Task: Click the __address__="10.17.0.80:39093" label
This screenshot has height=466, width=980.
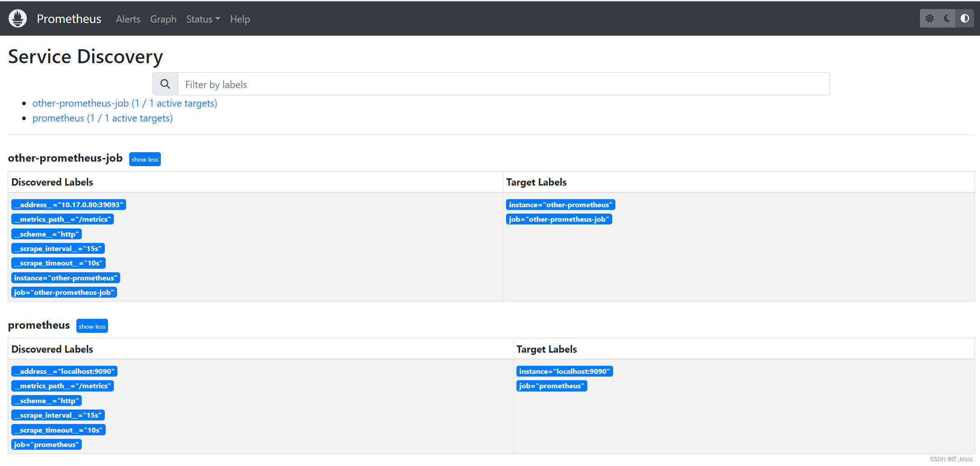Action: click(x=69, y=205)
